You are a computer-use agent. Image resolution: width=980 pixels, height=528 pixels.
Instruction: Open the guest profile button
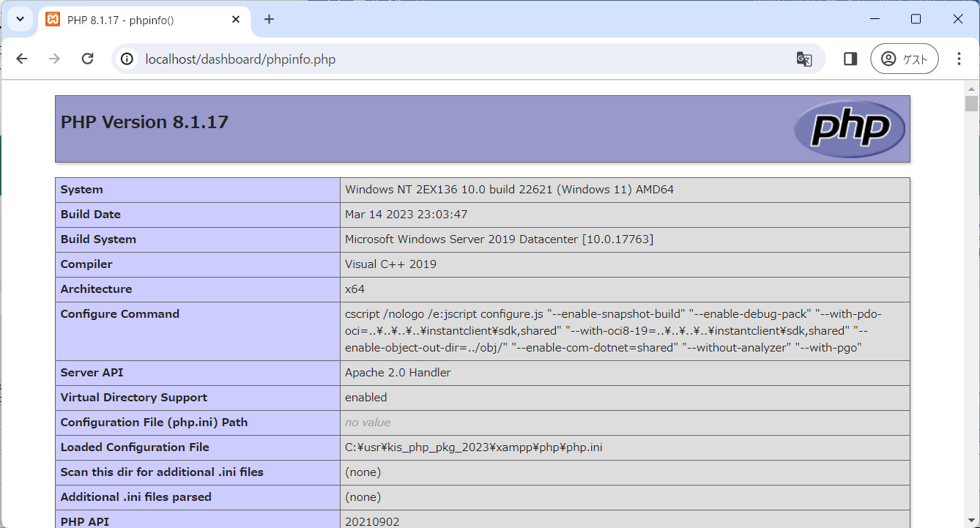[x=904, y=59]
